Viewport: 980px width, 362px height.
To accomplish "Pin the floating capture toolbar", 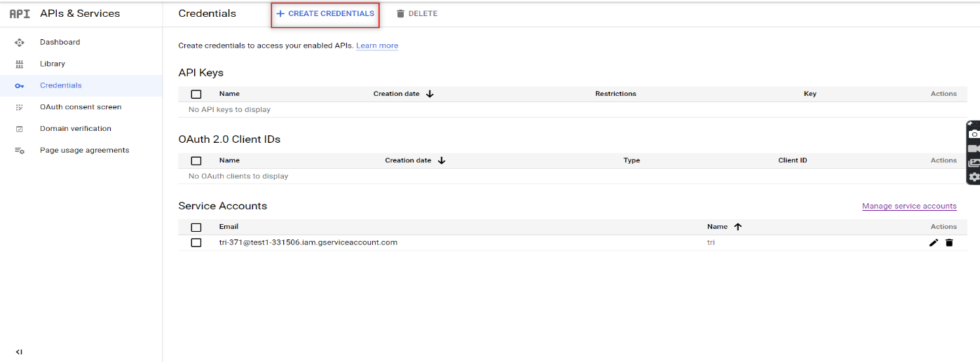I will 970,123.
